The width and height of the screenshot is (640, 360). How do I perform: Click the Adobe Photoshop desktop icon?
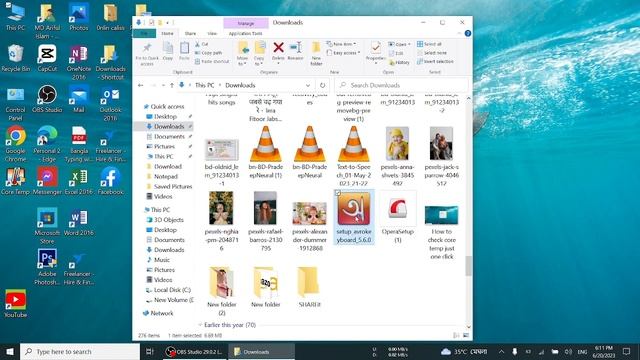pyautogui.click(x=47, y=267)
